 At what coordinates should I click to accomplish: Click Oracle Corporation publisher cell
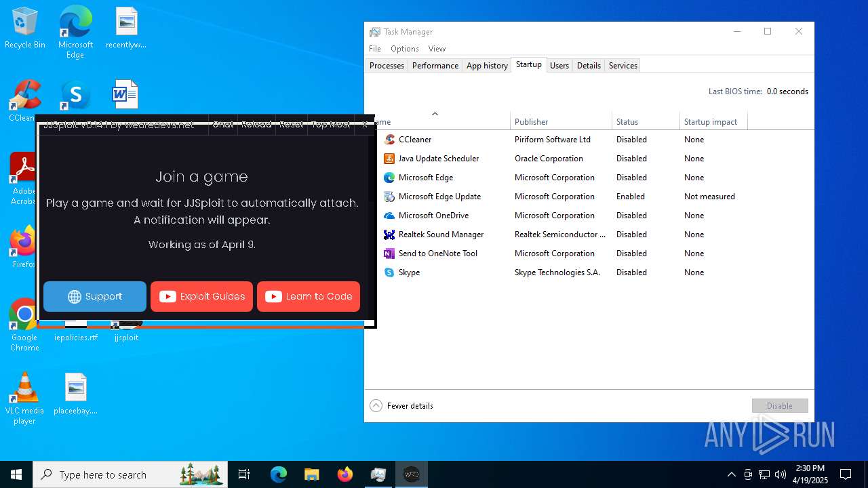[x=549, y=159]
